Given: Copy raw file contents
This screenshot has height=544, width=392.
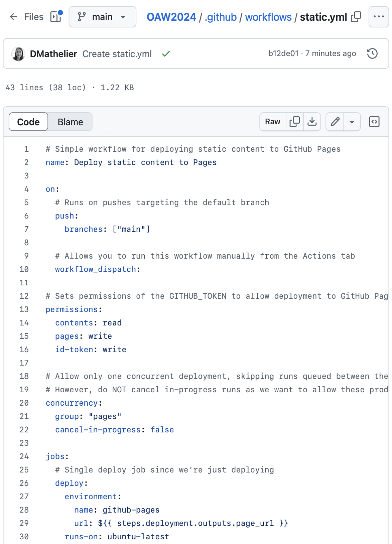Looking at the screenshot, I should pyautogui.click(x=294, y=122).
